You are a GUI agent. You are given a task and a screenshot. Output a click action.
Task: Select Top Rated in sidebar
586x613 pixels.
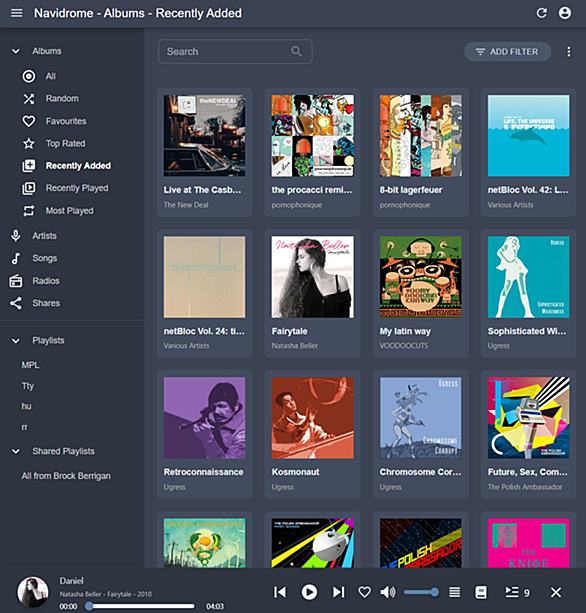click(x=65, y=143)
